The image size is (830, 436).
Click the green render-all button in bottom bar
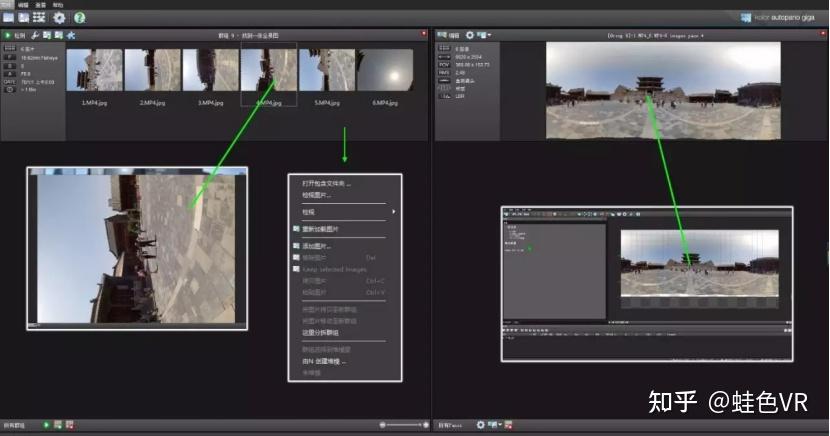click(46, 425)
